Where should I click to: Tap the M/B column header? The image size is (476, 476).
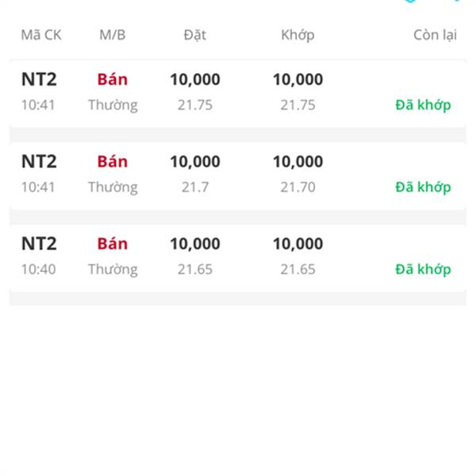point(113,35)
